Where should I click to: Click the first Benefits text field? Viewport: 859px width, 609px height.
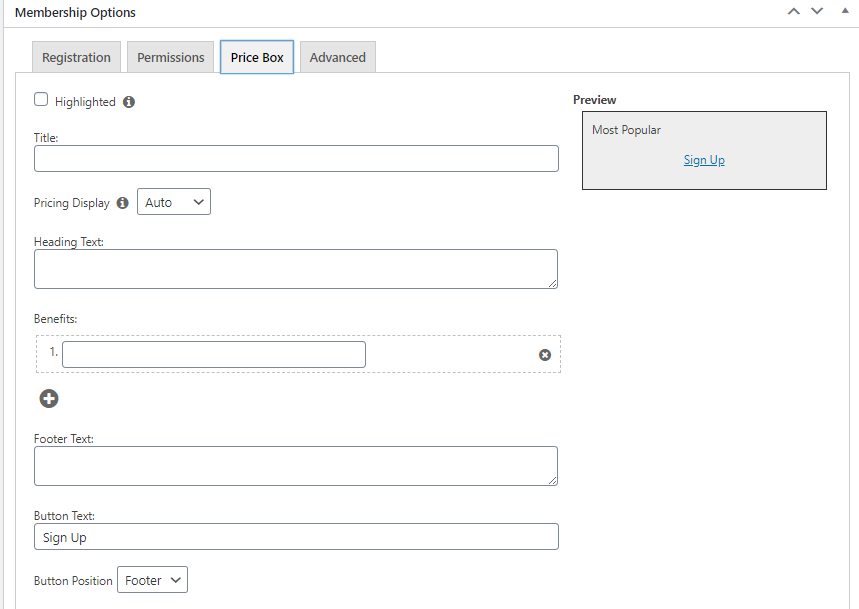[214, 354]
